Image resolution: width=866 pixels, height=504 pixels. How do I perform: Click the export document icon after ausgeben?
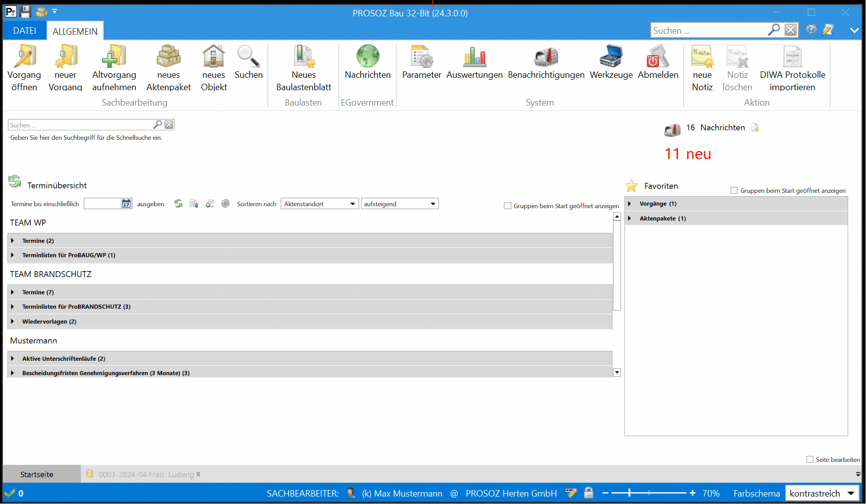[194, 204]
